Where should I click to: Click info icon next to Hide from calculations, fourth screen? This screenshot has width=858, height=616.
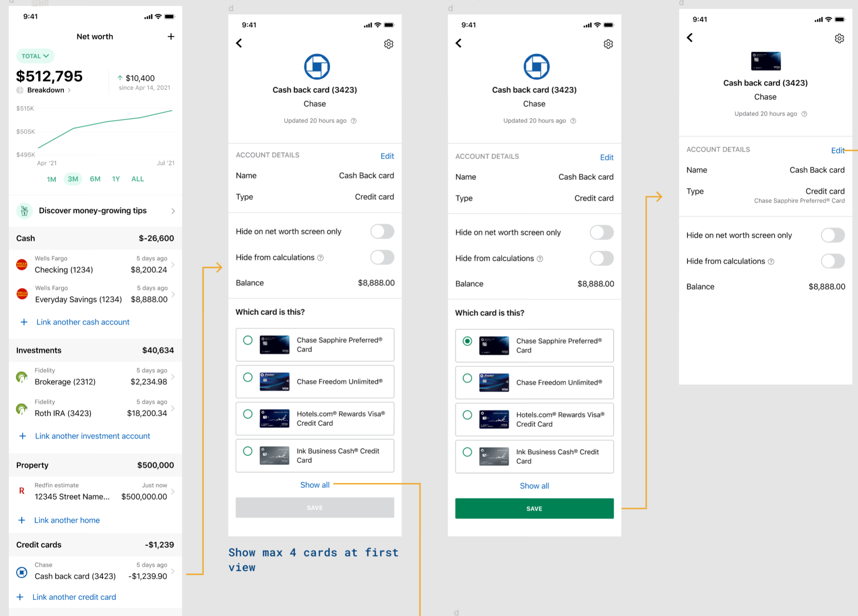pos(771,261)
